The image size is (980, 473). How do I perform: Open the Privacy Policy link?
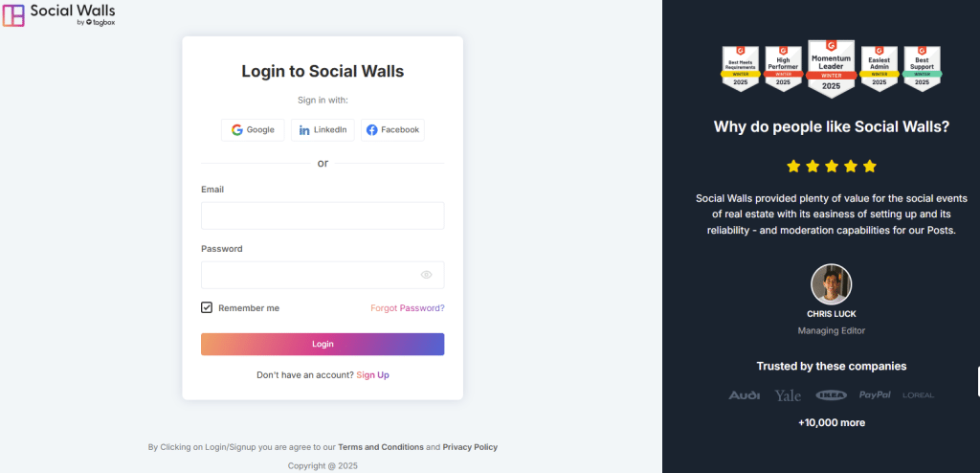point(470,447)
